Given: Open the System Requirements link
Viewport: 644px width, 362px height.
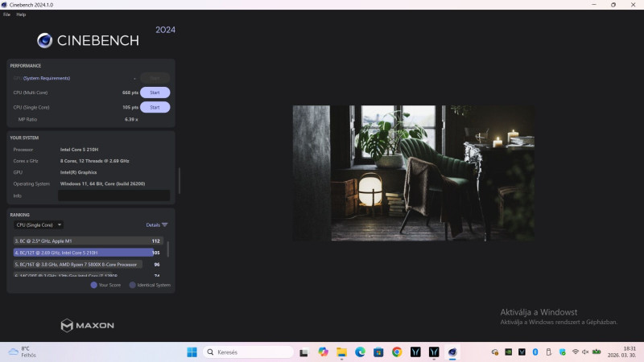Looking at the screenshot, I should point(47,78).
